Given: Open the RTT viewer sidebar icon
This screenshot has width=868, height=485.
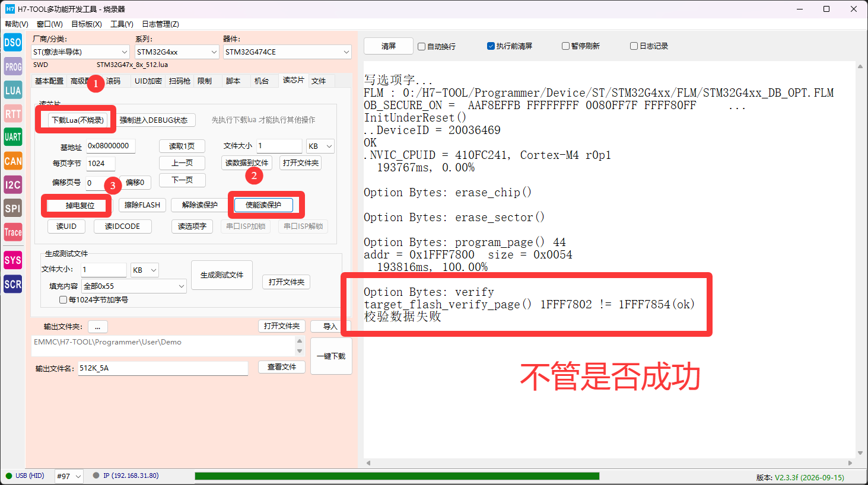Looking at the screenshot, I should click(13, 114).
